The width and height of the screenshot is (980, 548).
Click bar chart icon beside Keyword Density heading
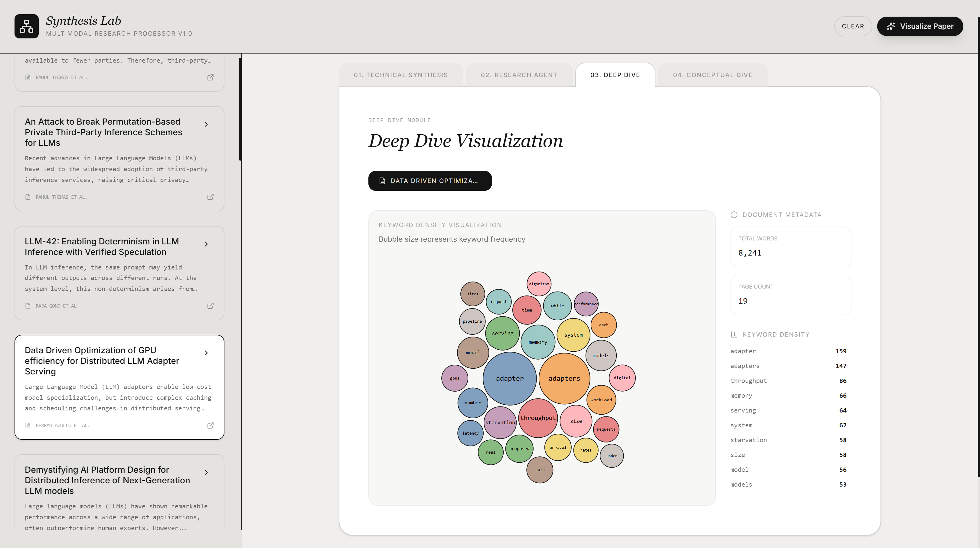pyautogui.click(x=734, y=335)
